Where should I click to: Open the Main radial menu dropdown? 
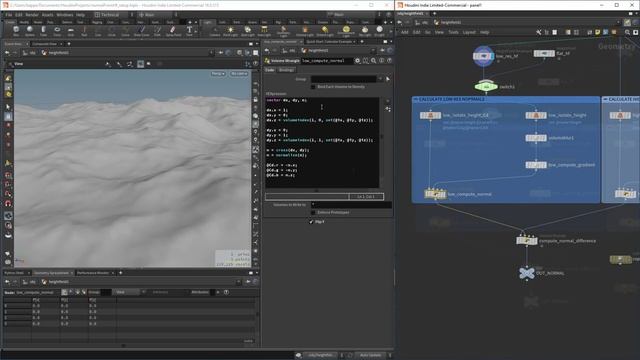pyautogui.click(x=157, y=15)
